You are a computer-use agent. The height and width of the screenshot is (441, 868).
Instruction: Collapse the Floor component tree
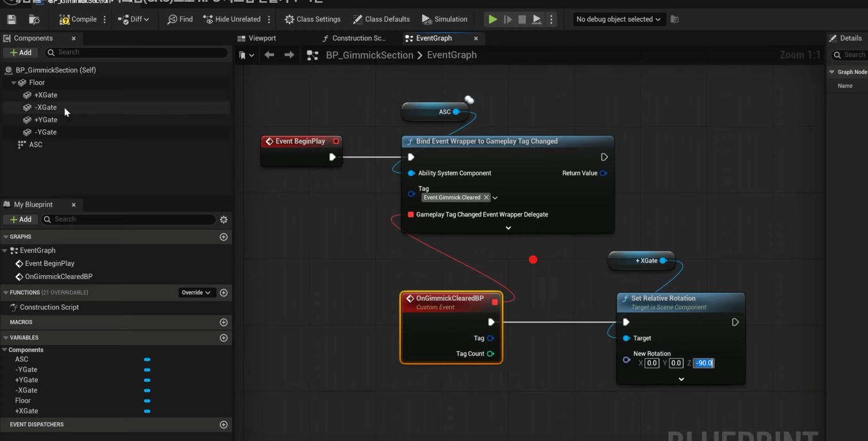[14, 83]
